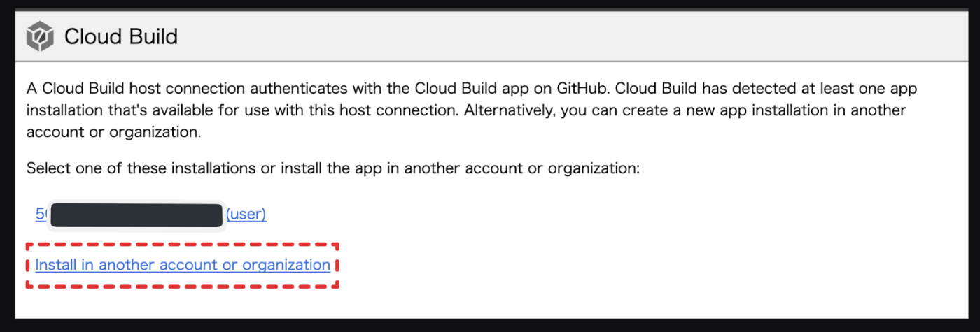Click the Cloud Build header title
The width and height of the screenshot is (980, 332).
tap(121, 36)
